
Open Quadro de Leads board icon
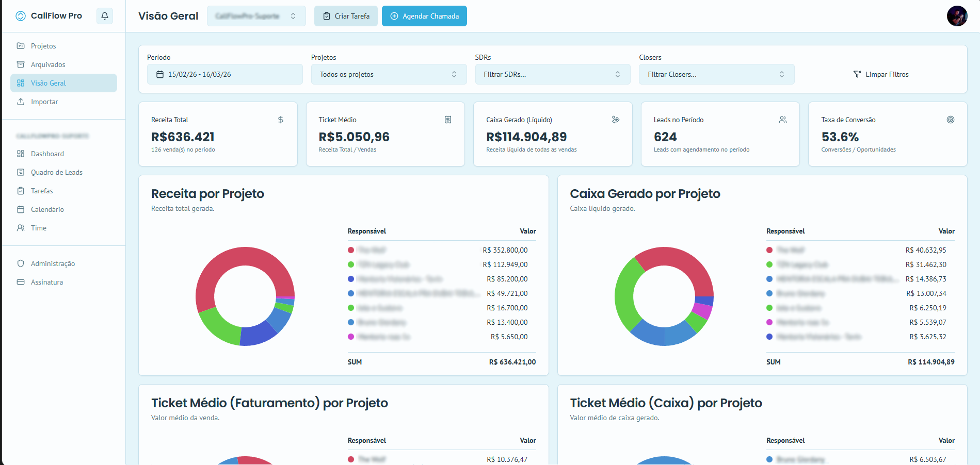coord(21,172)
